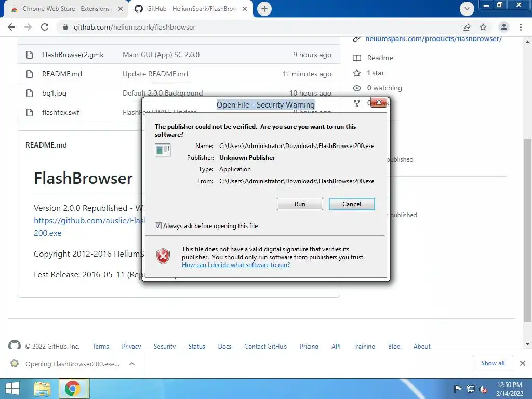Open flashfox.swf file
This screenshot has width=532, height=399.
pyautogui.click(x=60, y=112)
